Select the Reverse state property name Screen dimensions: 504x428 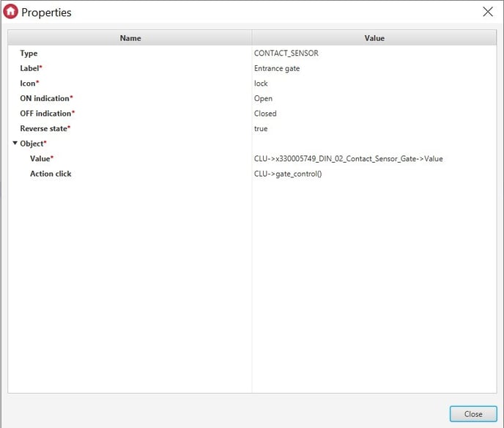pos(45,128)
